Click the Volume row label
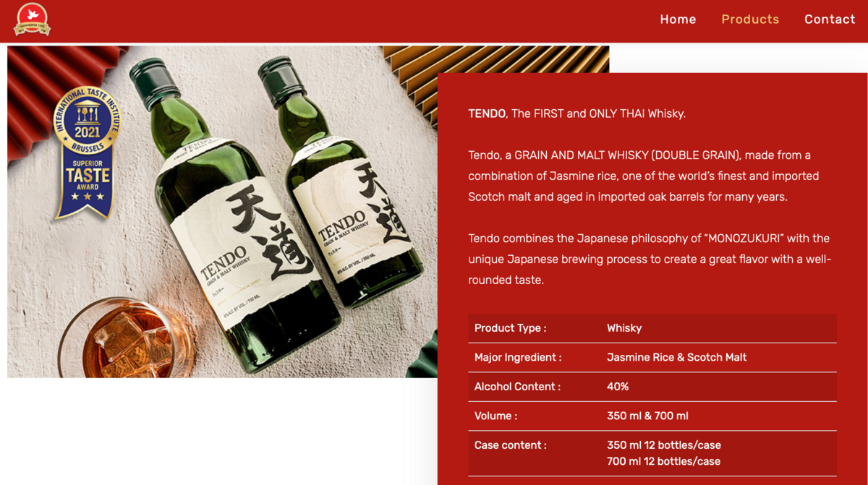The height and width of the screenshot is (485, 868). [x=495, y=416]
